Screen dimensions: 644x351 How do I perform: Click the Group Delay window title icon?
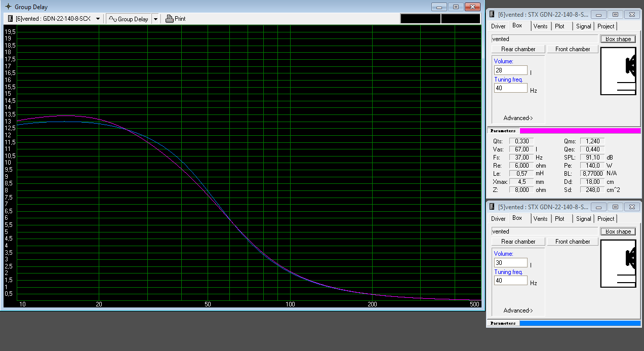click(8, 7)
